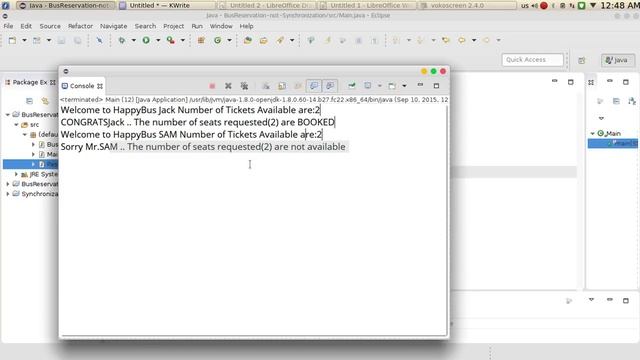
Task: Open the Open Console dropdown arrow
Action: click(404, 86)
